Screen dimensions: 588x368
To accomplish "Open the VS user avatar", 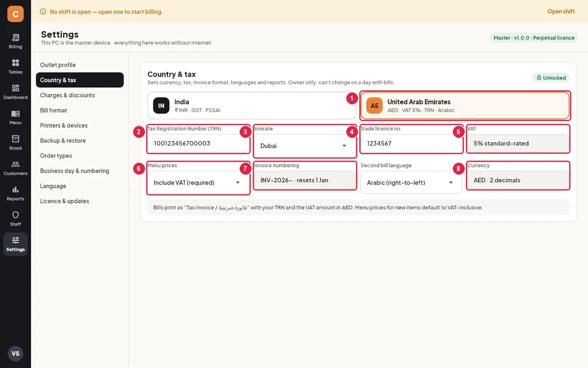I will [x=16, y=354].
